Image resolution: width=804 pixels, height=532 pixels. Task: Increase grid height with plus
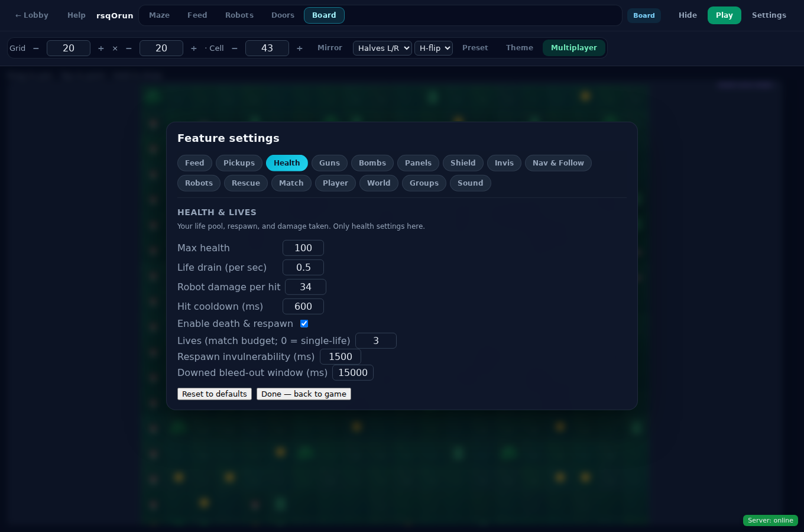tap(194, 48)
